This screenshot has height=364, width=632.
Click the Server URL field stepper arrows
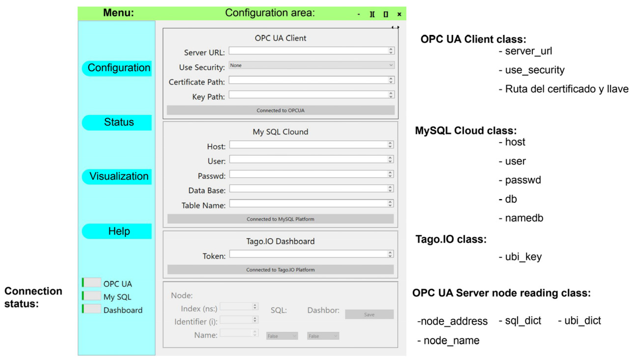click(391, 51)
